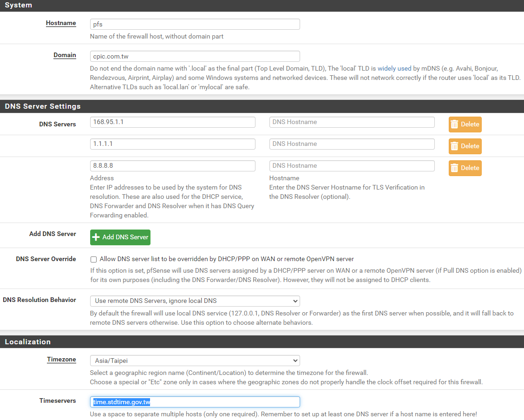Click trash icon beside 1.1.1.1 DNS server
This screenshot has width=524, height=420.
pyautogui.click(x=455, y=146)
